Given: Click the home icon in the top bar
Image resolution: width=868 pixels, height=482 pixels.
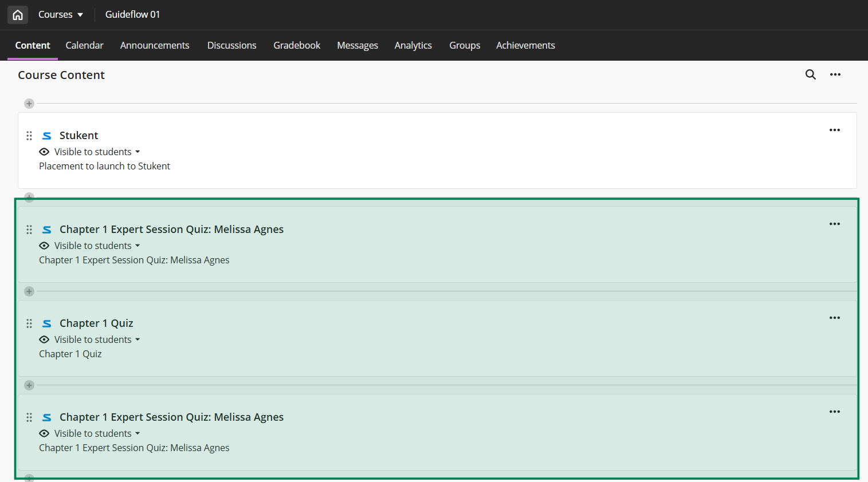Looking at the screenshot, I should [x=18, y=15].
